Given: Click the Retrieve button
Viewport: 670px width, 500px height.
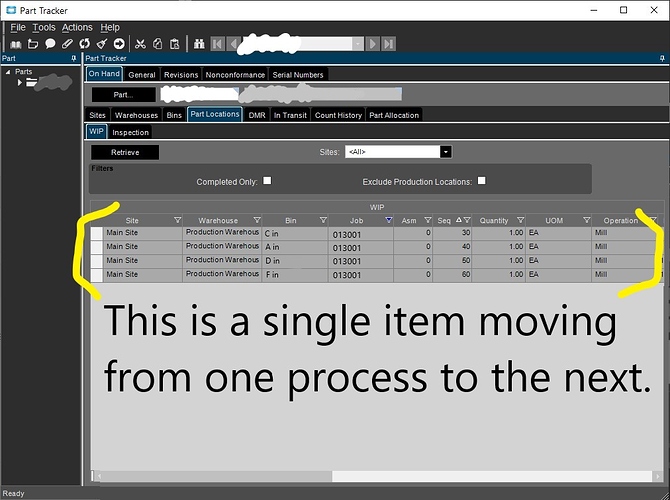Looking at the screenshot, I should tap(125, 153).
